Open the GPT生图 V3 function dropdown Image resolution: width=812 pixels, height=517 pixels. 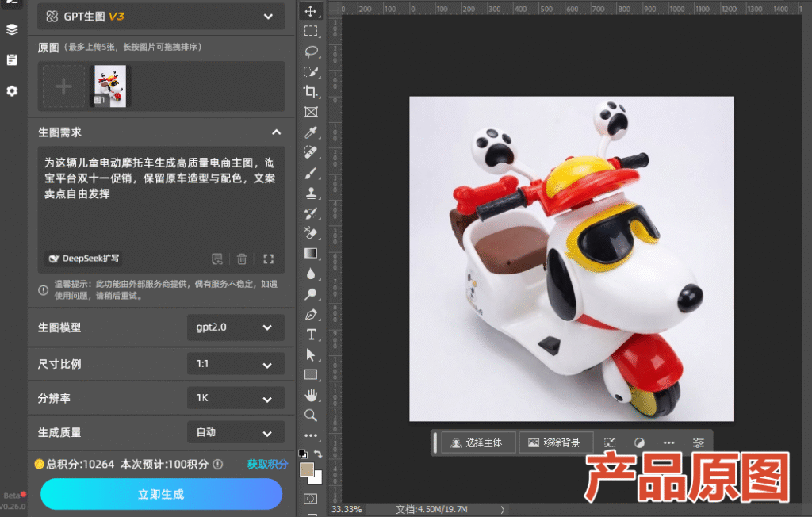[x=161, y=17]
